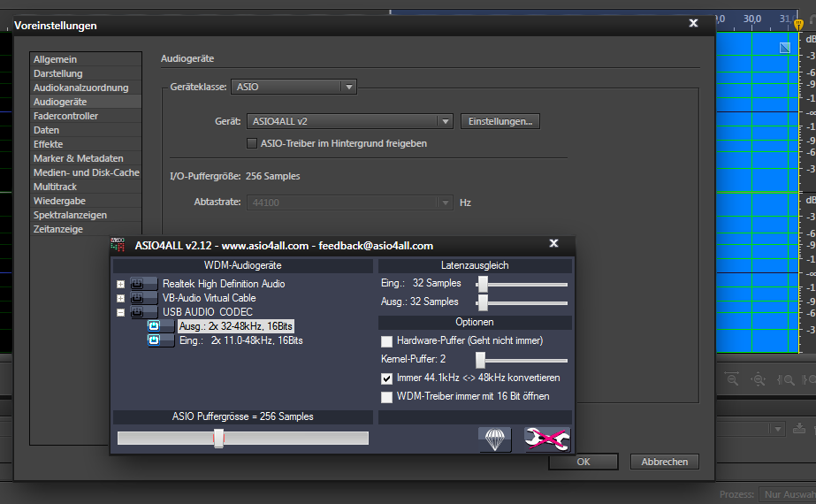The height and width of the screenshot is (504, 816).
Task: Click yellow playhead marker in editor timeline
Action: click(x=798, y=24)
